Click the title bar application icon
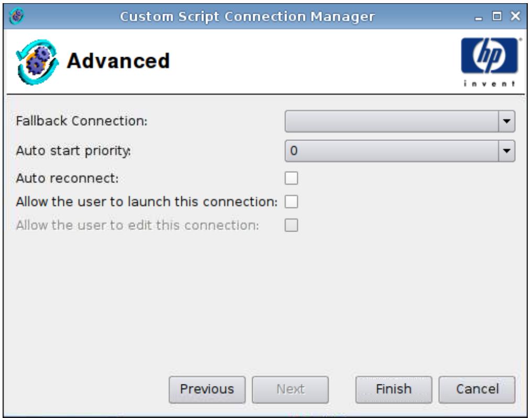This screenshot has width=532, height=418. click(x=17, y=16)
